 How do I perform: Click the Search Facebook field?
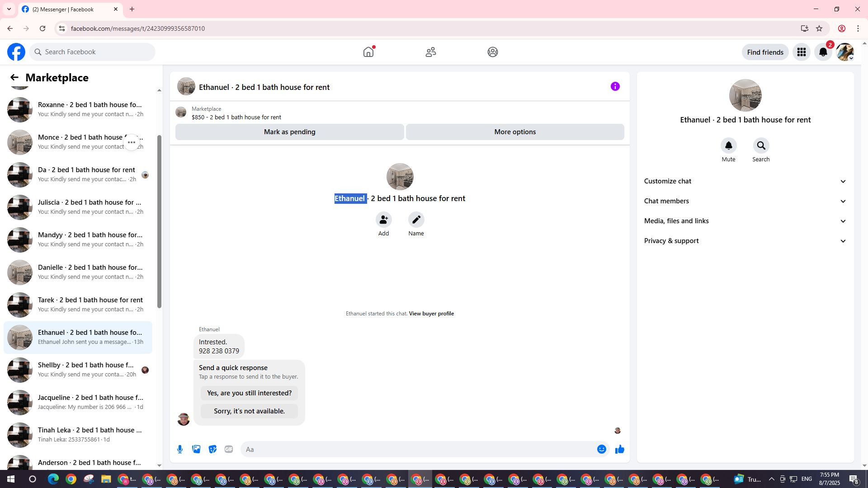[x=93, y=52]
